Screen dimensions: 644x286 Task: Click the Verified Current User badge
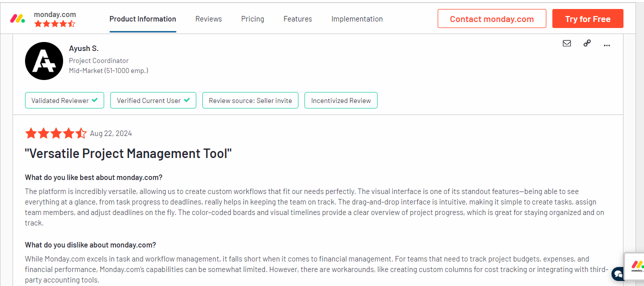(x=153, y=100)
